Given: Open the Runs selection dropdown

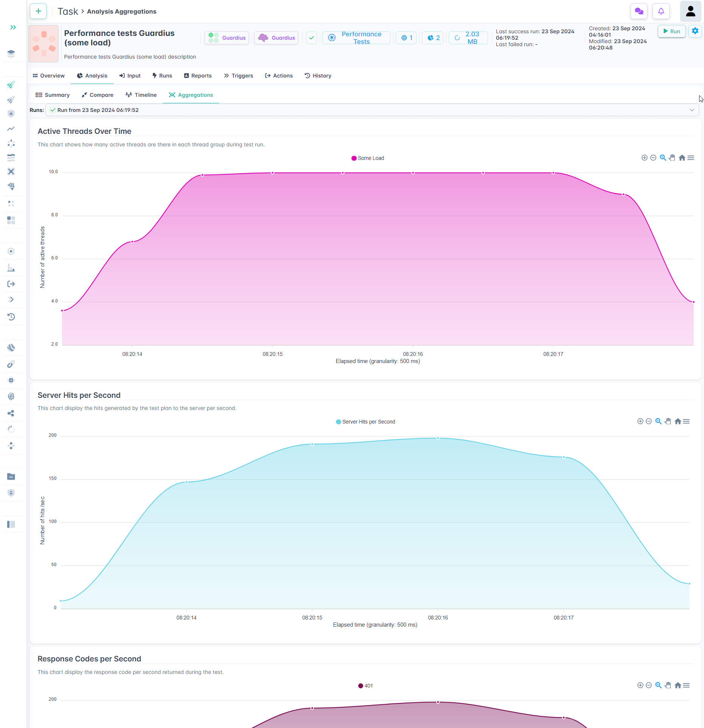Looking at the screenshot, I should [x=372, y=110].
